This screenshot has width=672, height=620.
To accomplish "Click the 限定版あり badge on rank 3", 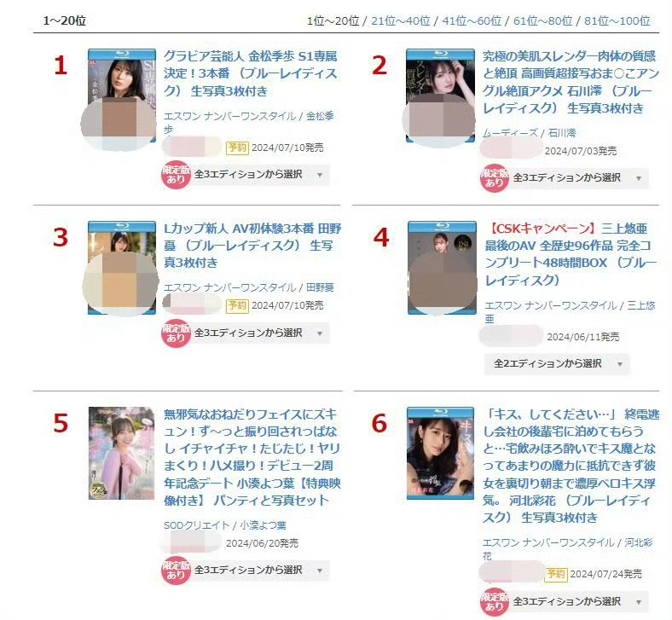I will 176,333.
